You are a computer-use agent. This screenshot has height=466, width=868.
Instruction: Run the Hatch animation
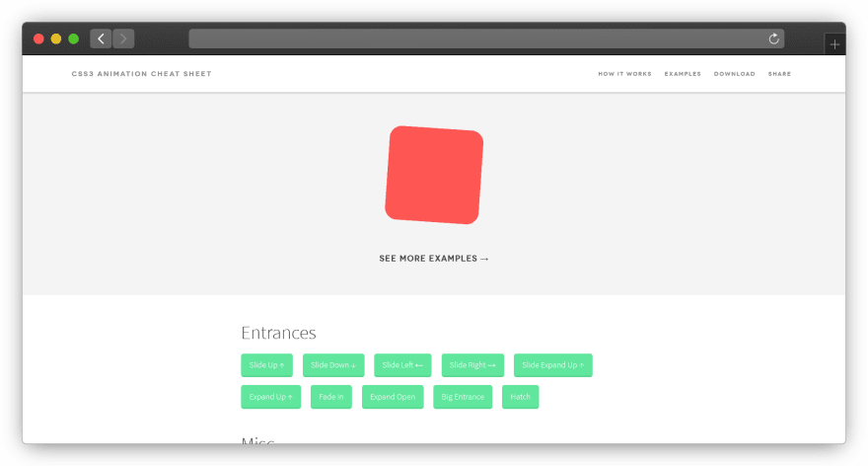(x=521, y=397)
